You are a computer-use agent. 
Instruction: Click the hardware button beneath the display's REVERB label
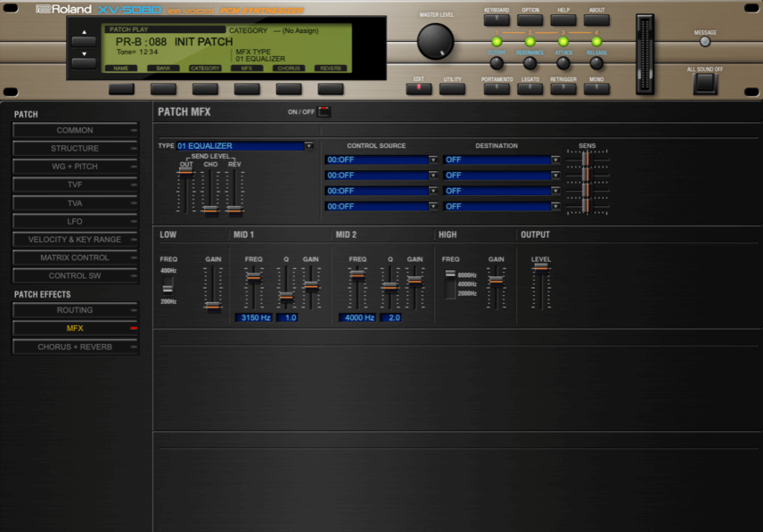331,89
